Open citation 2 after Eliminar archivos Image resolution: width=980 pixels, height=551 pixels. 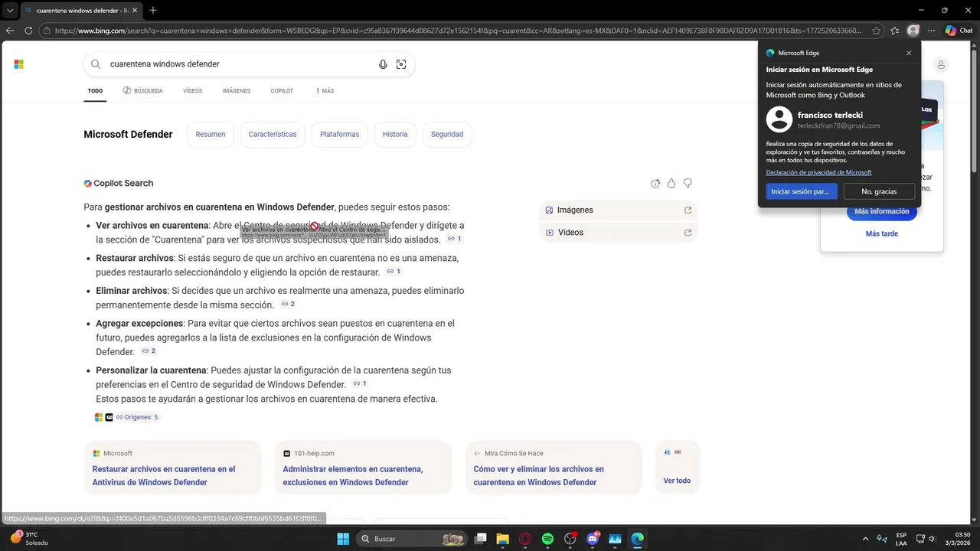288,305
